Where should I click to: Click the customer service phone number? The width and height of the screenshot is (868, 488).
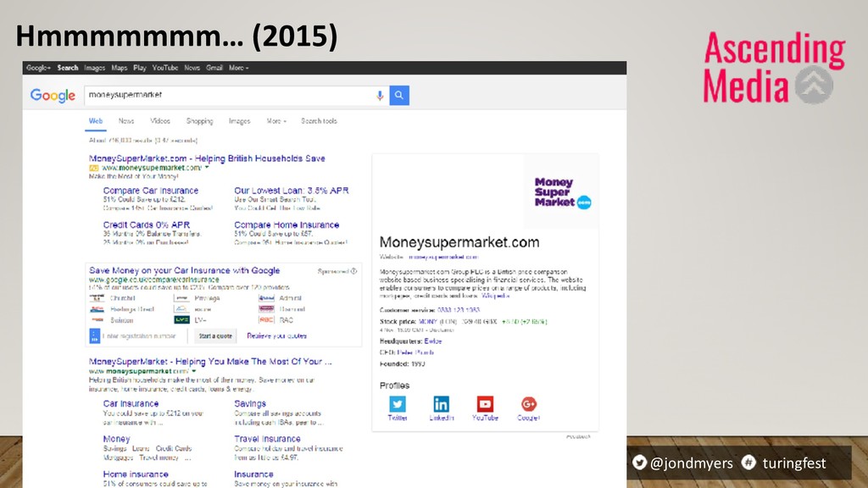tap(459, 310)
